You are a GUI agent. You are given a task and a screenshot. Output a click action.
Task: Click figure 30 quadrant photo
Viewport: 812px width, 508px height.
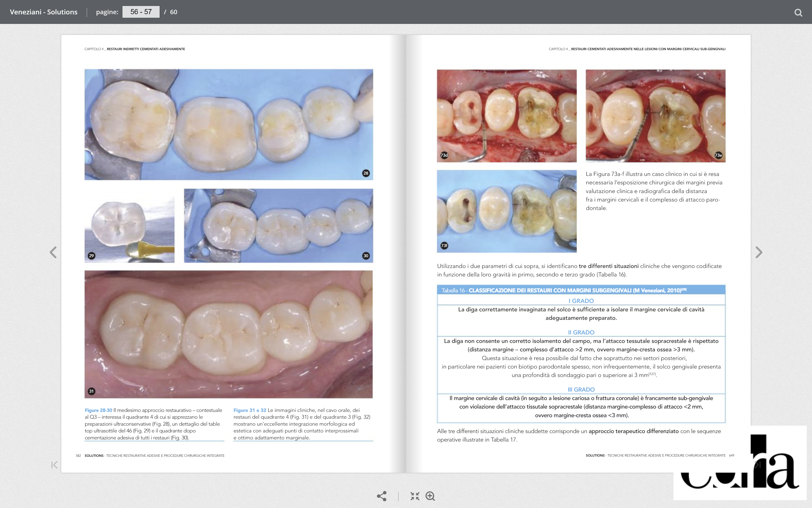point(278,225)
